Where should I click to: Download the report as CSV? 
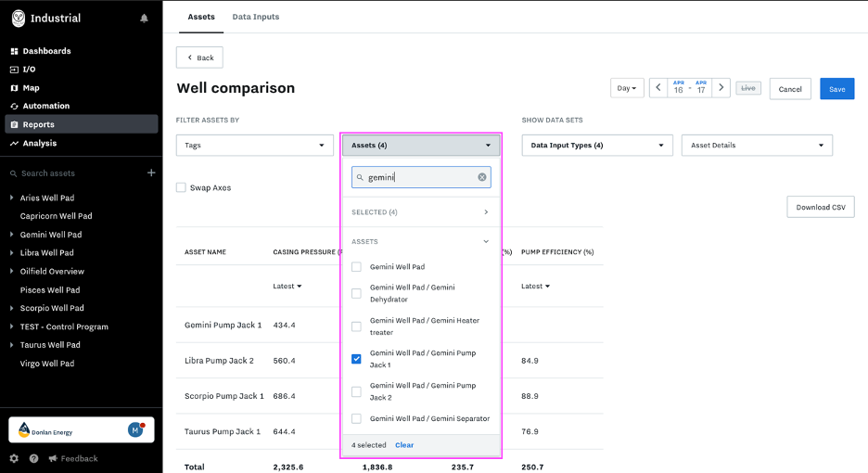(821, 207)
